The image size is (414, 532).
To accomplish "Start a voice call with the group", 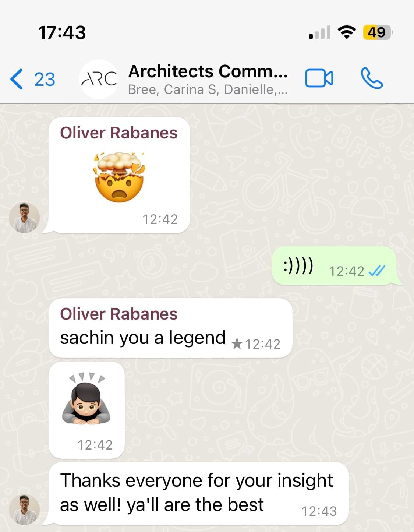I will pos(372,78).
